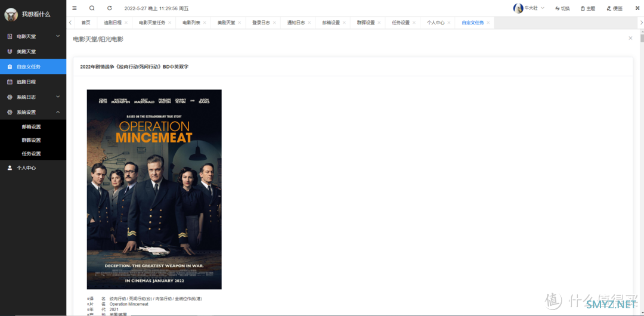Close the 美剧天堂 tab
The image size is (644, 316).
[x=239, y=23]
